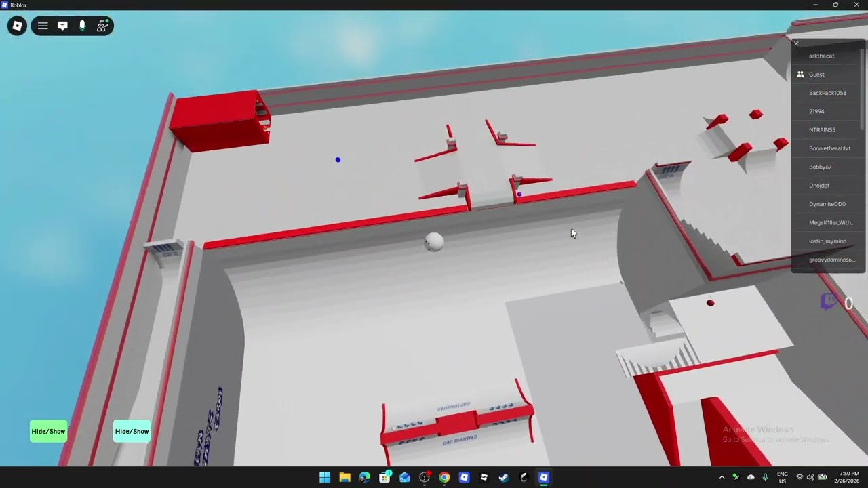
Task: Select player DynamiteDD0
Action: pyautogui.click(x=827, y=204)
